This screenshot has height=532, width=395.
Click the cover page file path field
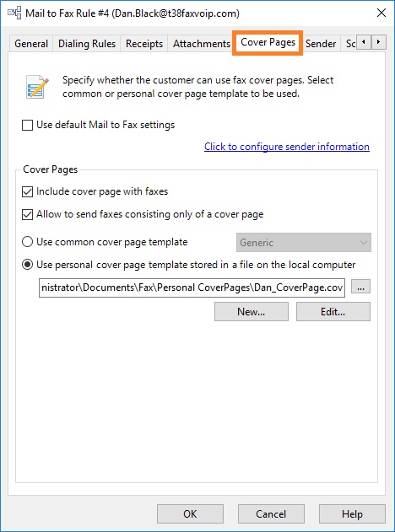(x=192, y=287)
